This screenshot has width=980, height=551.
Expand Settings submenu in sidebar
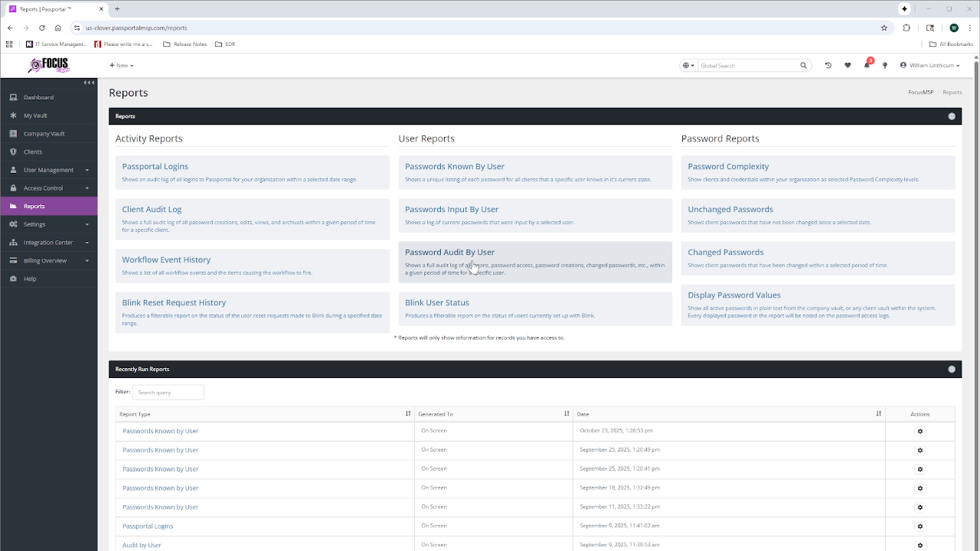pos(49,224)
